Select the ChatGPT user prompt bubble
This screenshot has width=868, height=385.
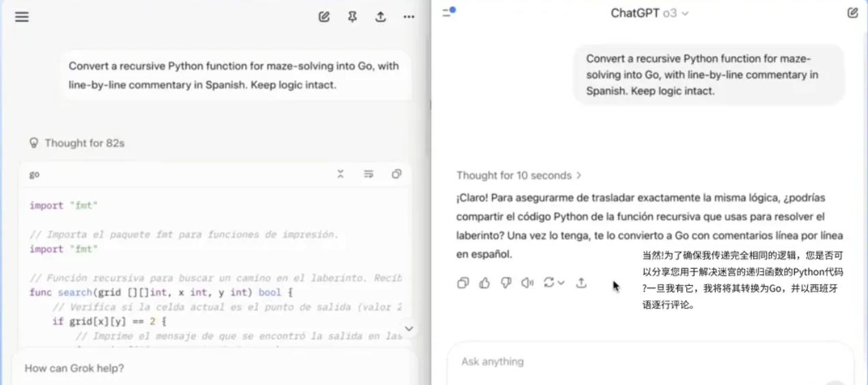pos(709,74)
